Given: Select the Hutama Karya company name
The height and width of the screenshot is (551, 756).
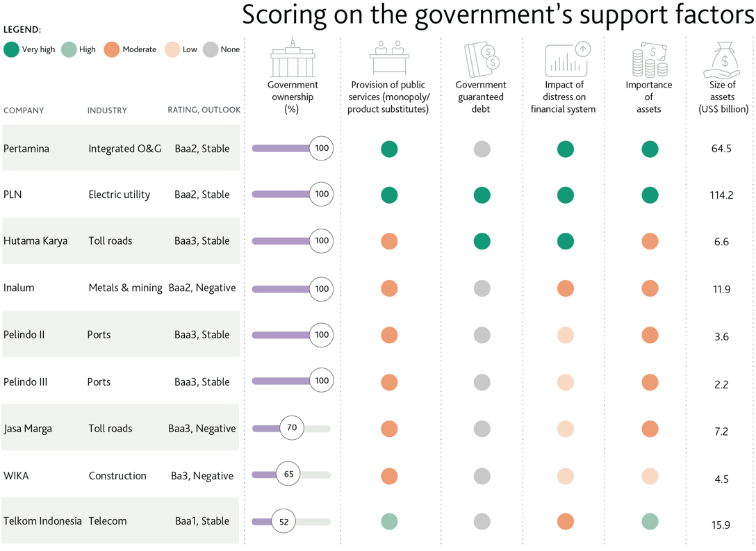Looking at the screenshot, I should pyautogui.click(x=35, y=241).
